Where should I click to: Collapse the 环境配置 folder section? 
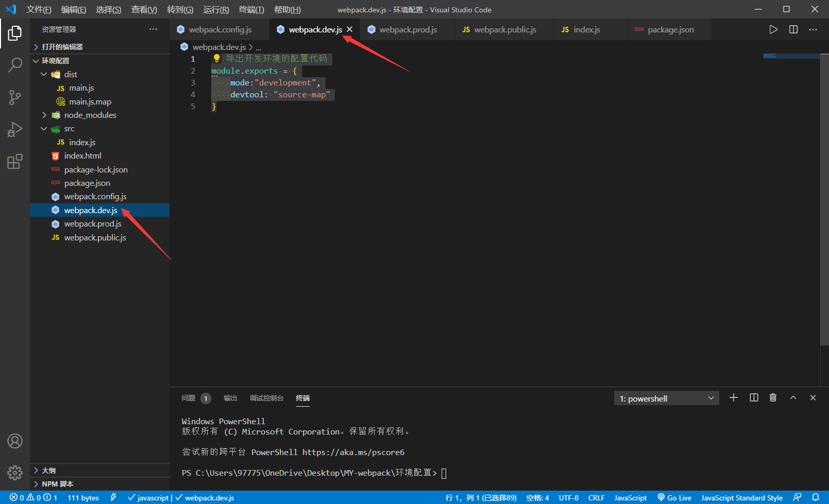[100, 61]
